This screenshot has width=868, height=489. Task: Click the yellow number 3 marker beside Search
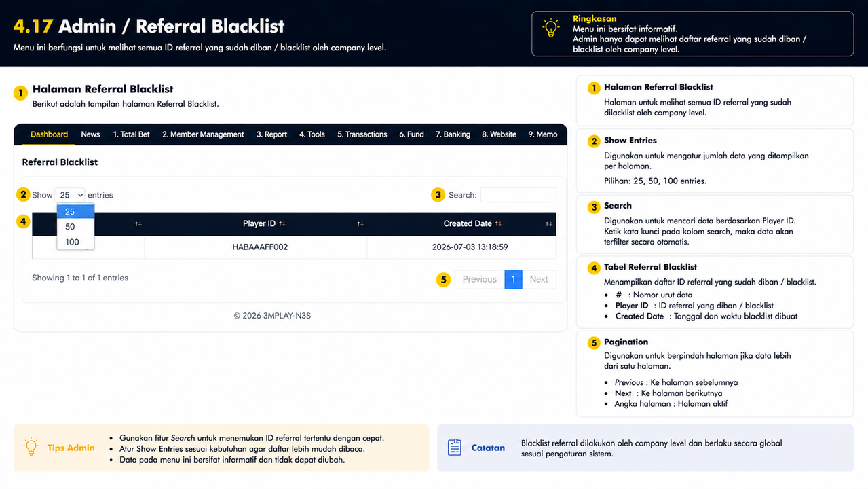438,195
